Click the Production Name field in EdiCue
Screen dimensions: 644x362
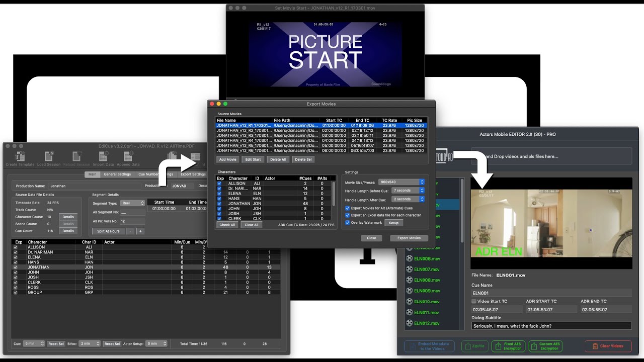[95, 186]
